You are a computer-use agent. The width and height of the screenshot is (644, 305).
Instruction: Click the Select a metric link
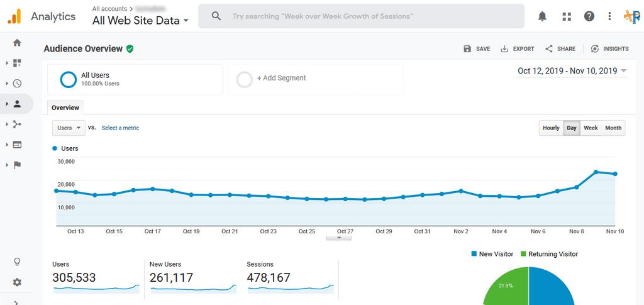[x=120, y=128]
